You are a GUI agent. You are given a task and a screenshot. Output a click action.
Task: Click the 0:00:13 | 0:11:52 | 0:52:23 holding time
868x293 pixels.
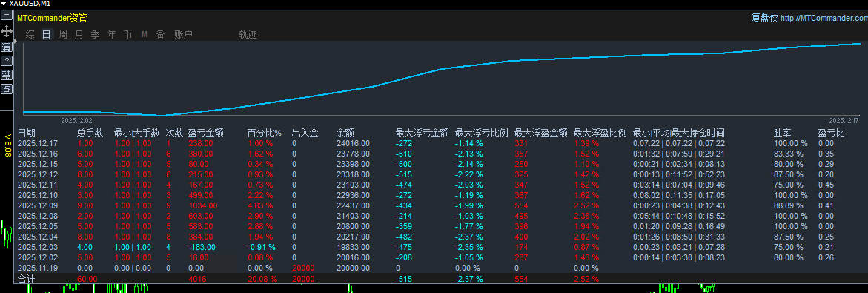pos(679,174)
